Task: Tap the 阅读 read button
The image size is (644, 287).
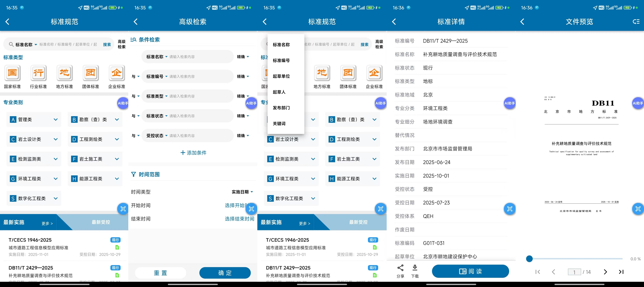Action: click(x=470, y=271)
